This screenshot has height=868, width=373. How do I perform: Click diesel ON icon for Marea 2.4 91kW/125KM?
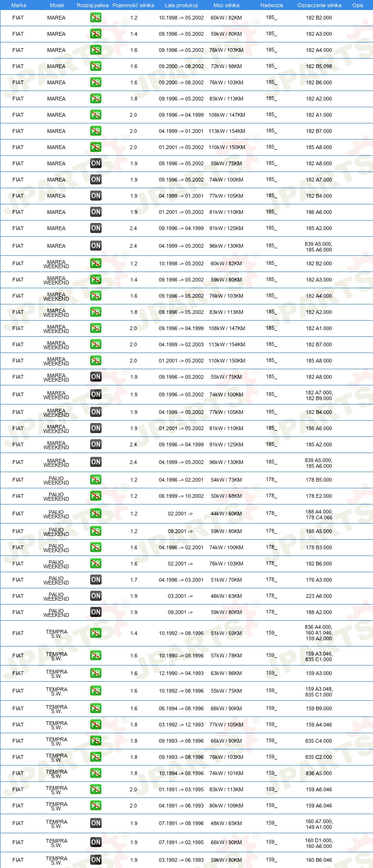click(96, 228)
